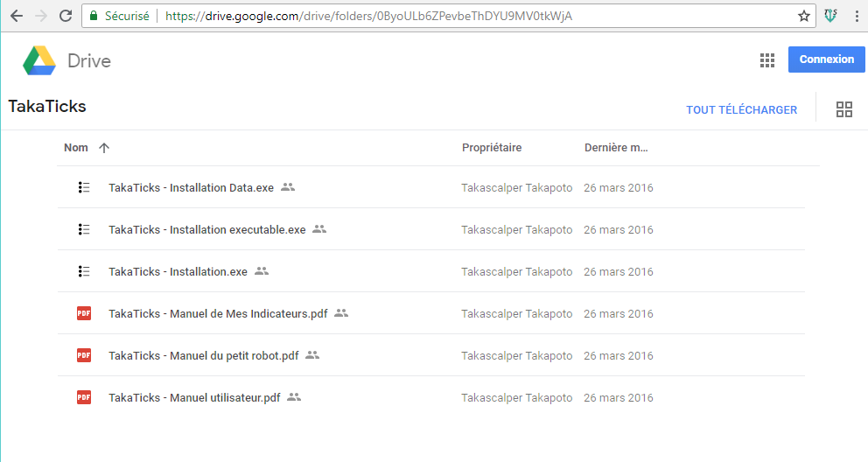Viewport: 868px width, 462px height.
Task: Open Chrome's three-dot menu
Action: point(857,16)
